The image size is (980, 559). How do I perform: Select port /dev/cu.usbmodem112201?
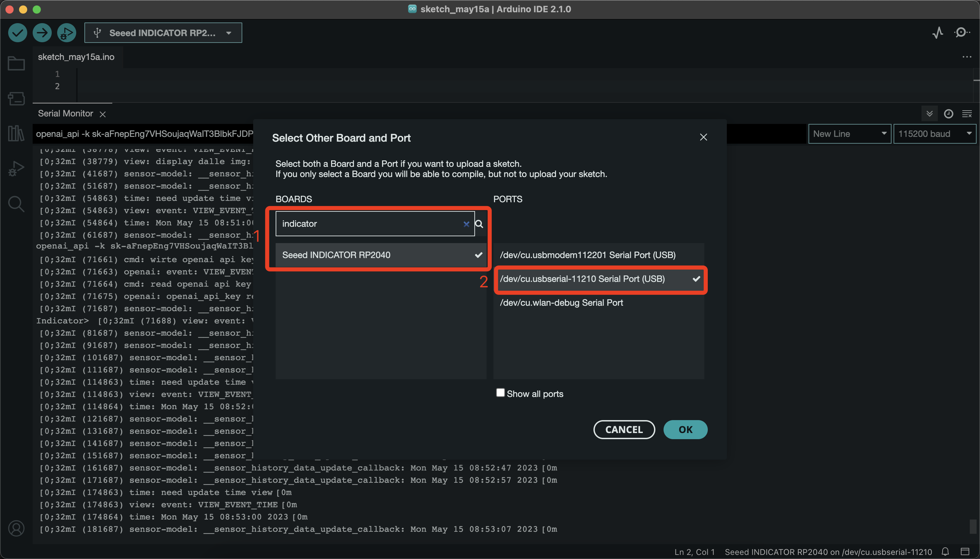coord(599,255)
